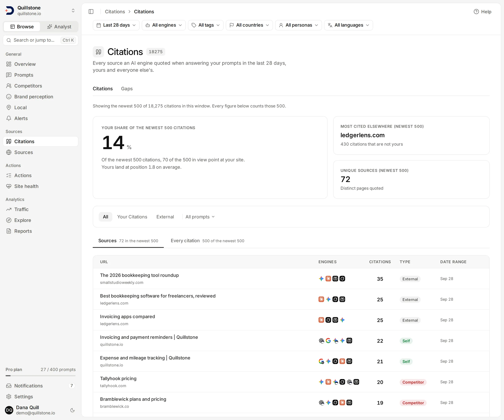Open Alerts bell item
This screenshot has height=420, width=504.
(41, 118)
